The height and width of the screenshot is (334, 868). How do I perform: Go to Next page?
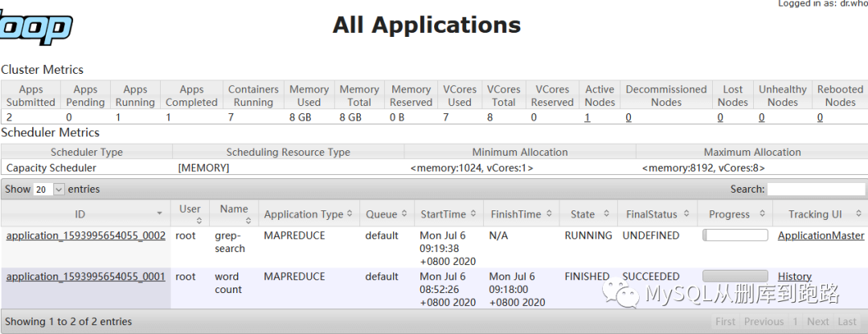[x=817, y=321]
